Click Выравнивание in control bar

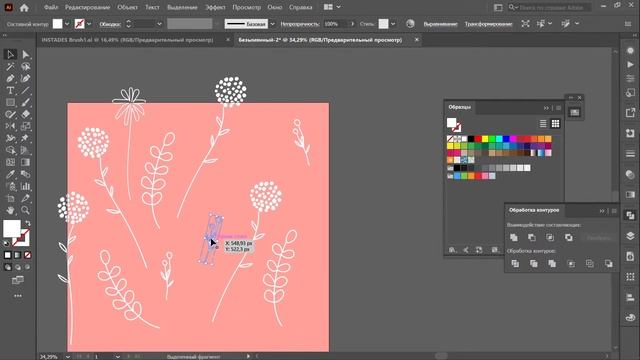(440, 24)
